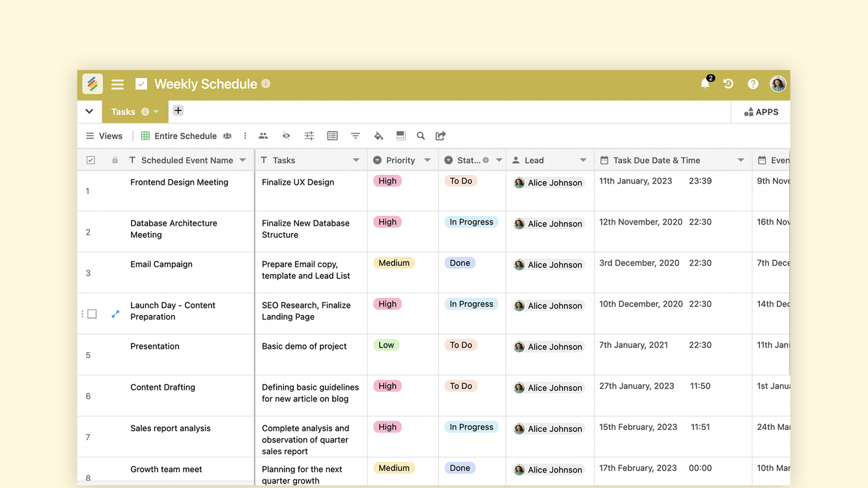Click the share and export icon
The height and width of the screenshot is (488, 868).
point(441,136)
